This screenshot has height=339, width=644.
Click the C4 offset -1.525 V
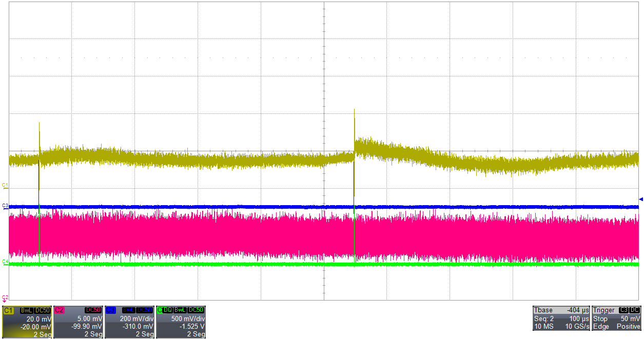pos(192,327)
